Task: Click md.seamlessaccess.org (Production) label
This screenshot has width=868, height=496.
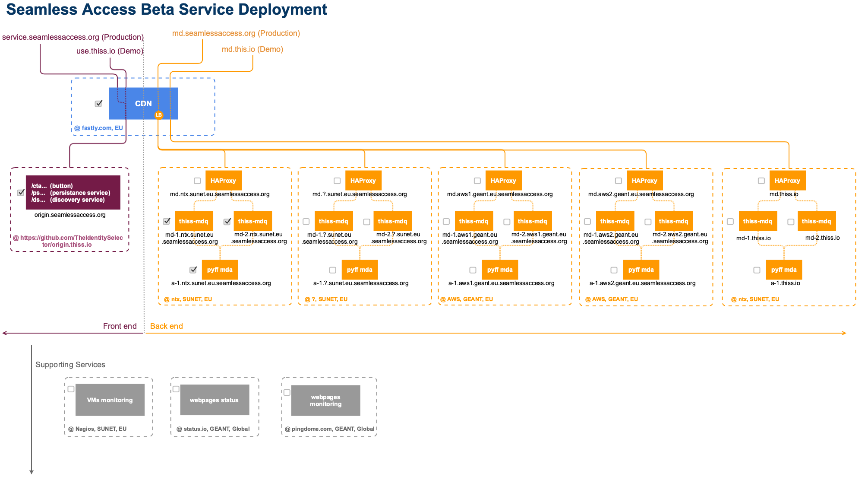Action: coord(236,33)
